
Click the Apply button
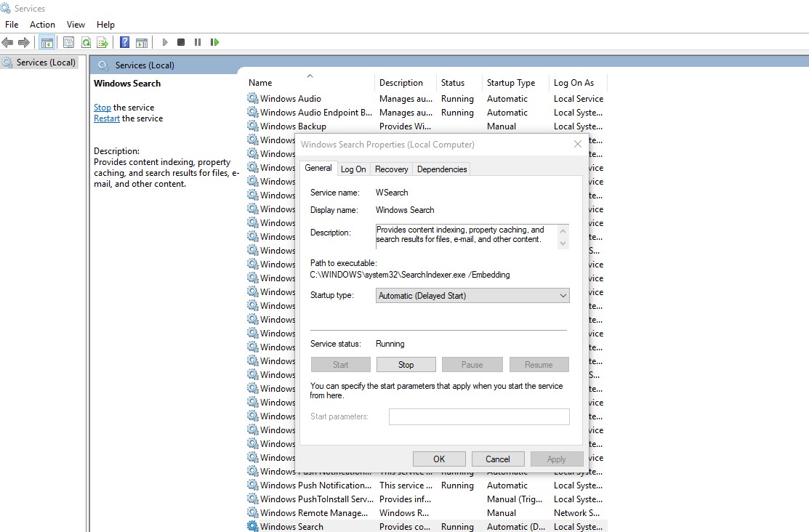[557, 459]
